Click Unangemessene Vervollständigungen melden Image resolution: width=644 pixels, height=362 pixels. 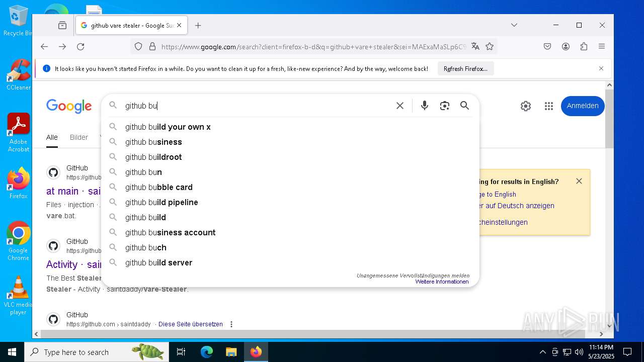tap(413, 276)
